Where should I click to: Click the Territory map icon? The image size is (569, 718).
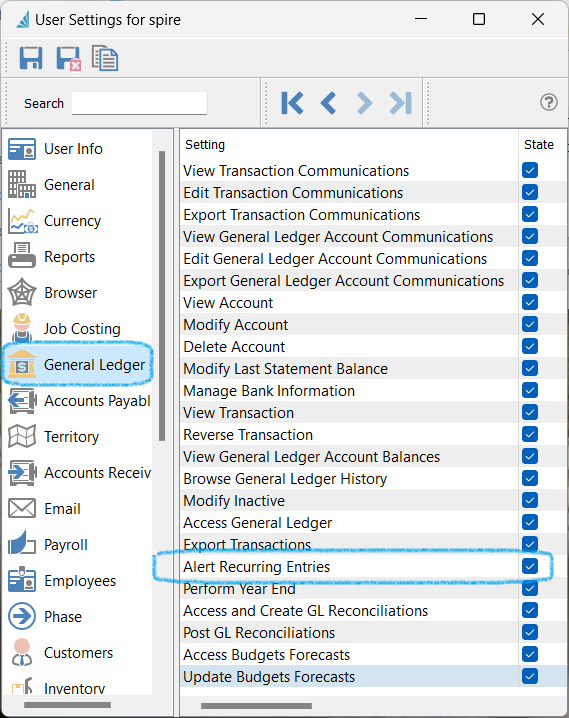click(22, 436)
